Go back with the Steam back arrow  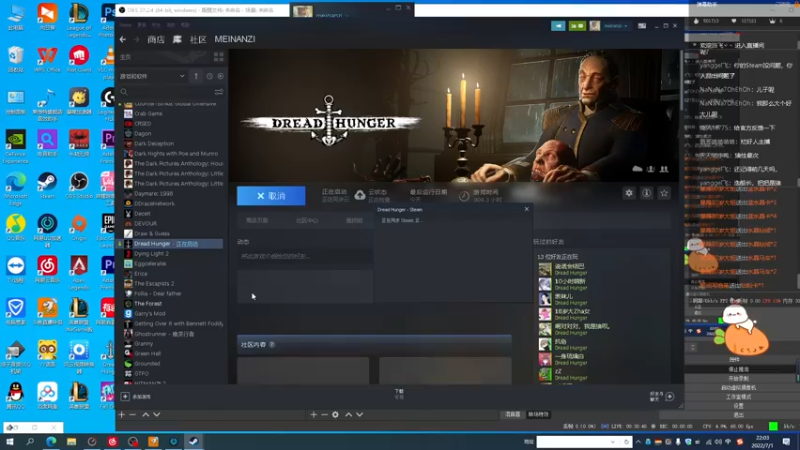(x=123, y=39)
